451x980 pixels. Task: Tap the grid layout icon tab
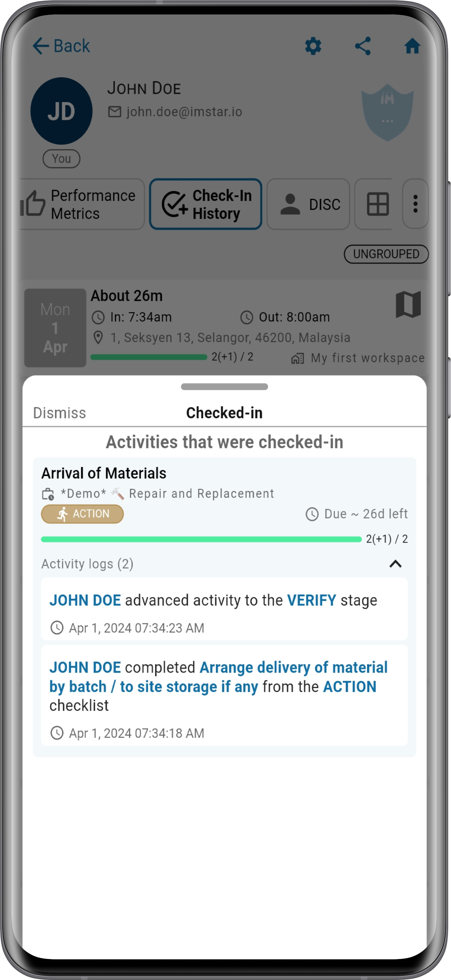[377, 204]
